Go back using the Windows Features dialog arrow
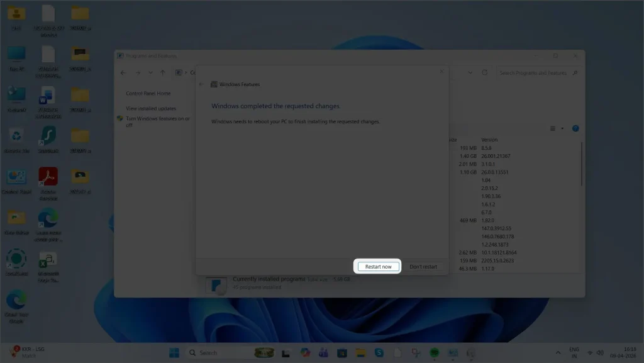 click(201, 84)
